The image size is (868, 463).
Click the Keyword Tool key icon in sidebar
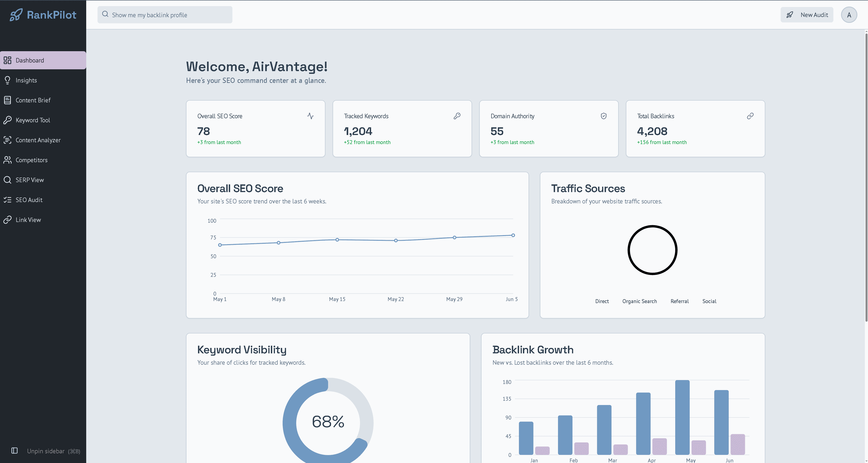click(7, 120)
